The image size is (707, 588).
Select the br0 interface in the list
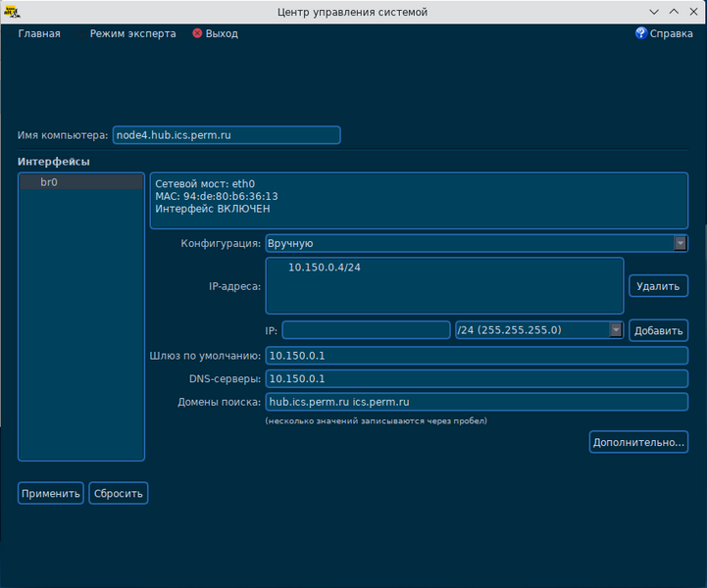pyautogui.click(x=81, y=182)
